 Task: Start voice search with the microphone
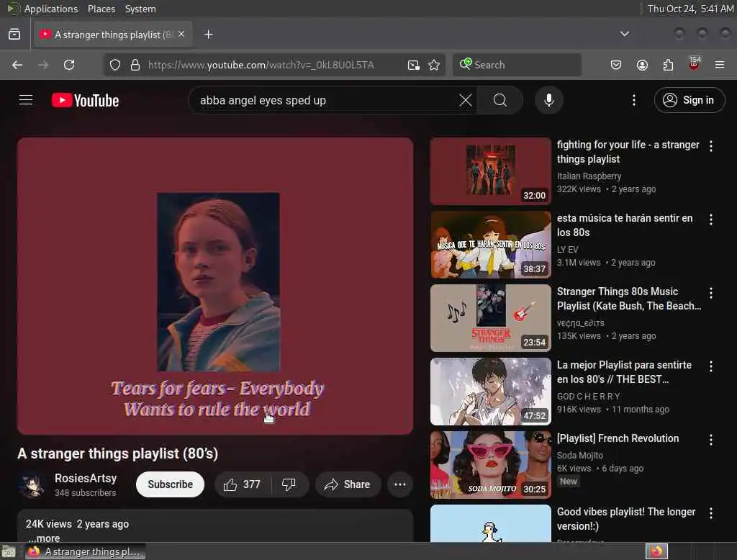[548, 100]
